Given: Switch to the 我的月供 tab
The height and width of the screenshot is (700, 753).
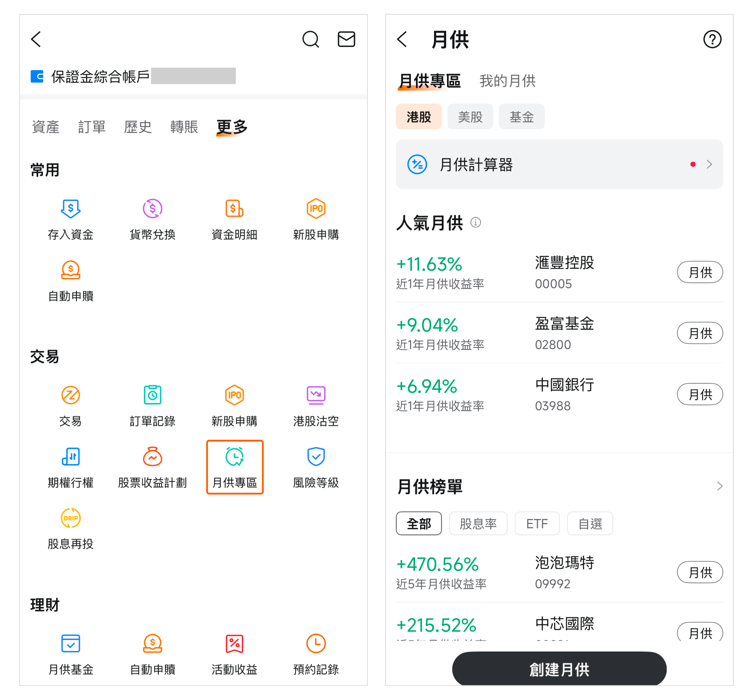Looking at the screenshot, I should (507, 81).
